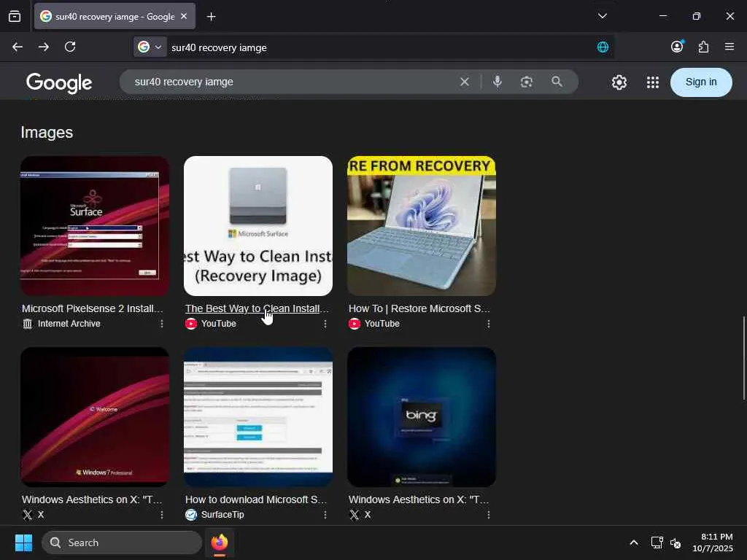This screenshot has height=560, width=747.
Task: Open Windows Aesthetics link under bing image
Action: (x=419, y=499)
